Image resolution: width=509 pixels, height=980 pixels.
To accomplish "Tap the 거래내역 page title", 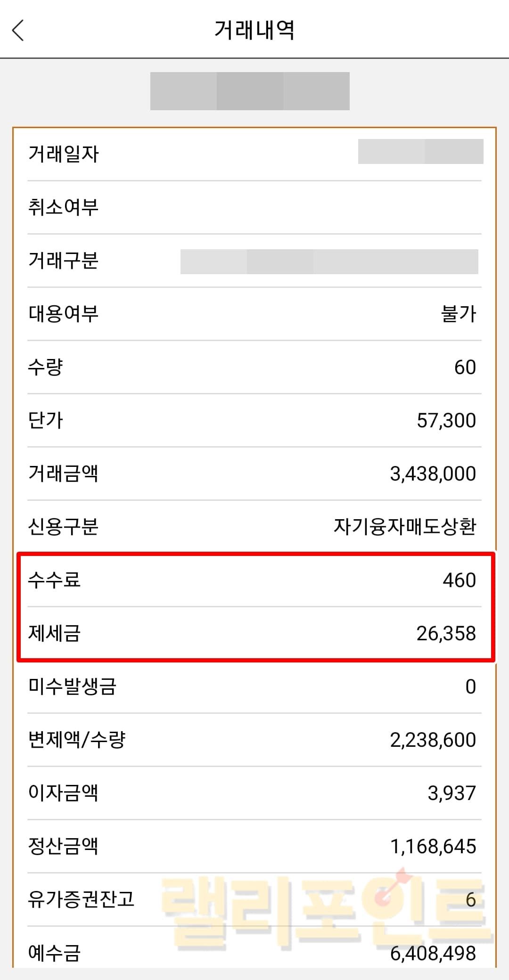I will click(254, 30).
